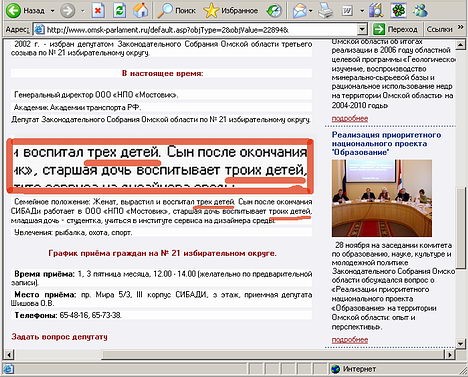
Task: Open the Mail envelope icon
Action: pyautogui.click(x=299, y=11)
